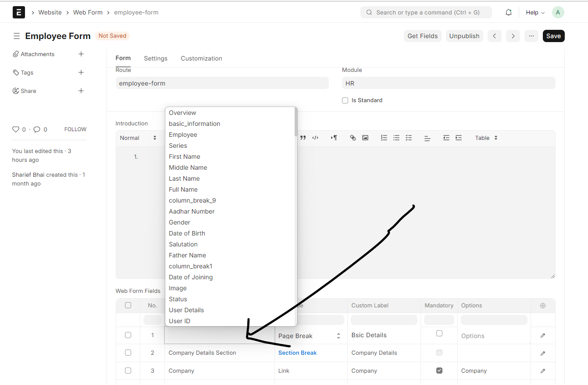588x385 pixels.
Task: Insert a blockquote in the Introduction editor
Action: tap(303, 137)
